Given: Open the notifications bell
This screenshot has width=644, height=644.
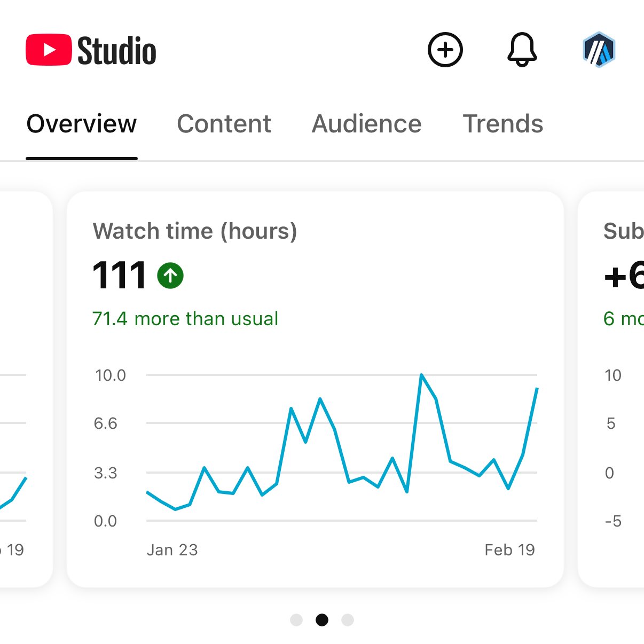Looking at the screenshot, I should (x=522, y=50).
